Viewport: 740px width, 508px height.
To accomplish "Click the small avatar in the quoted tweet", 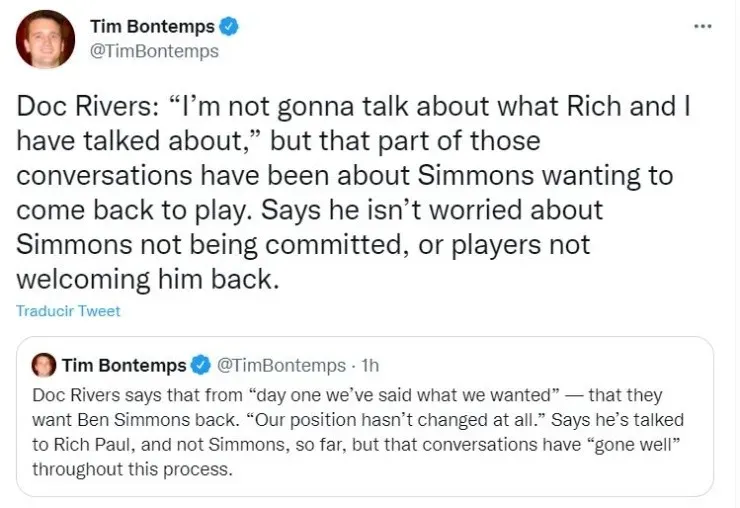I will tap(44, 365).
